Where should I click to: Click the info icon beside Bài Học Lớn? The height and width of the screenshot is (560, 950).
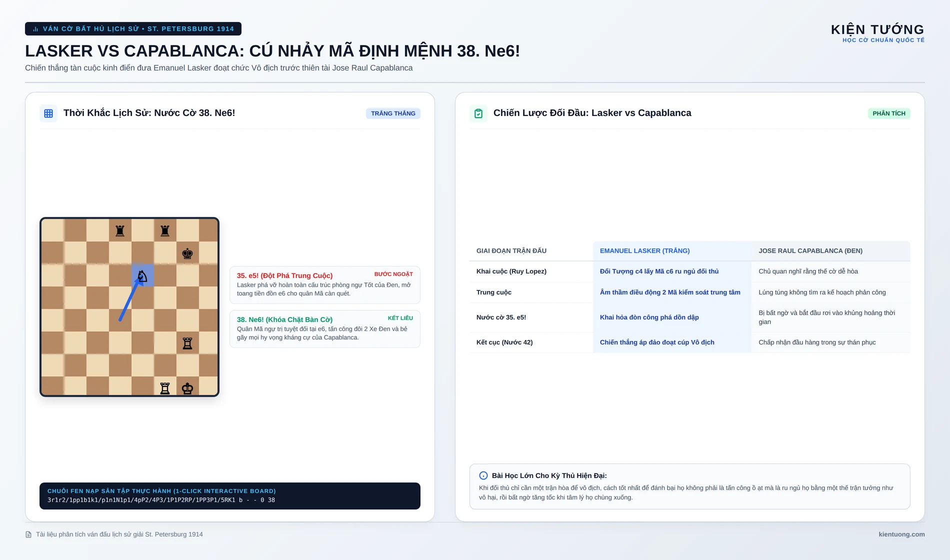(483, 475)
